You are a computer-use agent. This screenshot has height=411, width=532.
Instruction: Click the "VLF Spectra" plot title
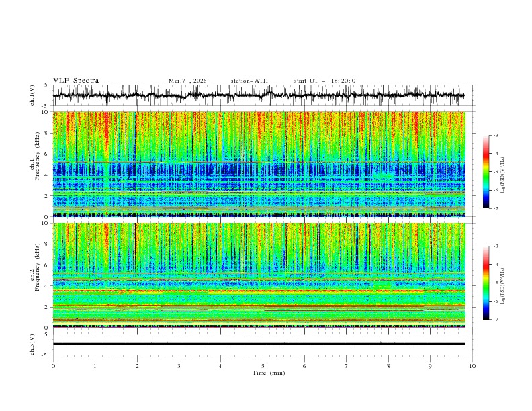(76, 81)
